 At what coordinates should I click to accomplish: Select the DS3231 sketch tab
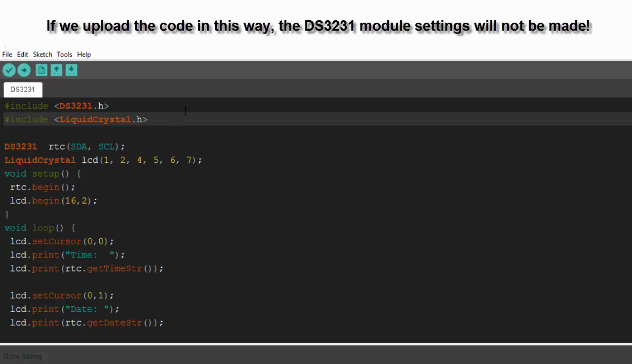coord(23,89)
